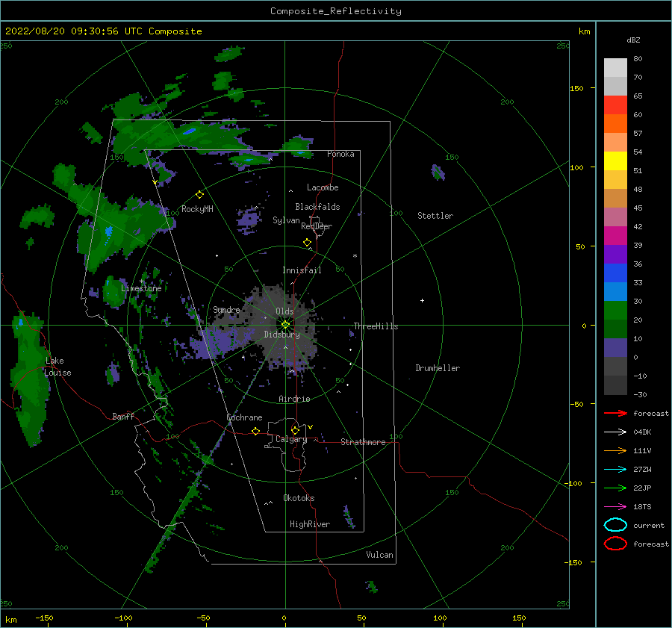Click the 'Airdrie' map label
672x628 pixels.
pos(294,399)
